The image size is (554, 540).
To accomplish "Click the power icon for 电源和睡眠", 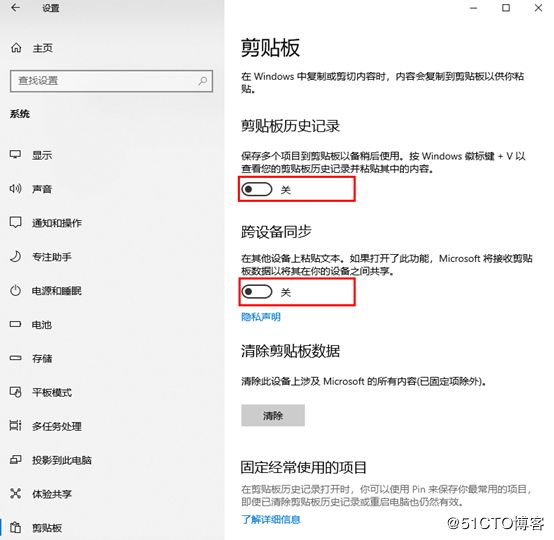I will 15,290.
